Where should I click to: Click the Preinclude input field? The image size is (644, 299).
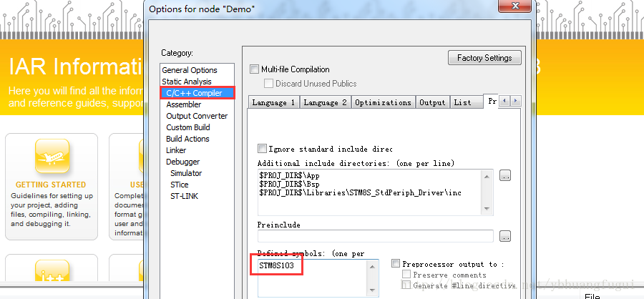(376, 236)
